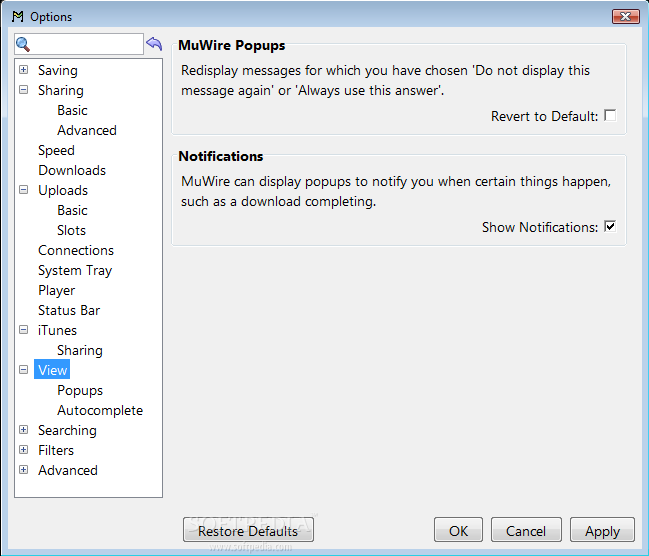
Task: Expand the Filters tree node
Action: click(24, 450)
